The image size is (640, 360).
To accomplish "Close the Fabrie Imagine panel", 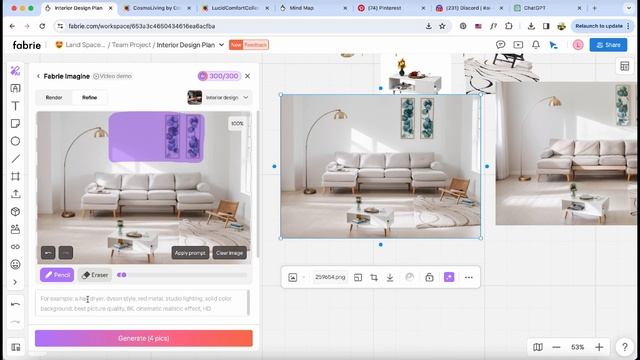I will (247, 76).
